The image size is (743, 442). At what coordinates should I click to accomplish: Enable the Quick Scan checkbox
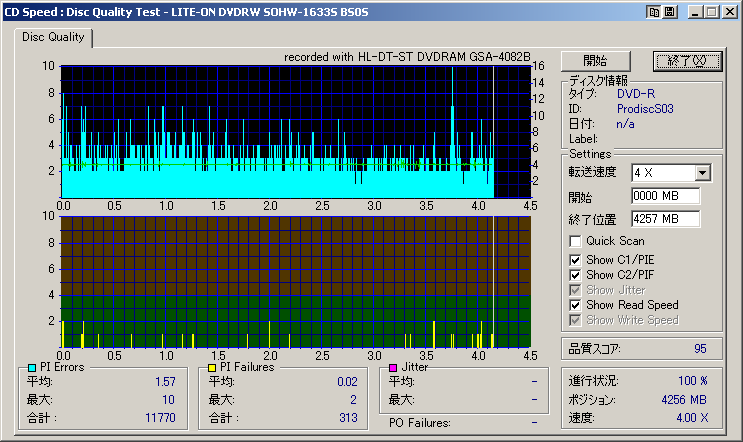[575, 241]
